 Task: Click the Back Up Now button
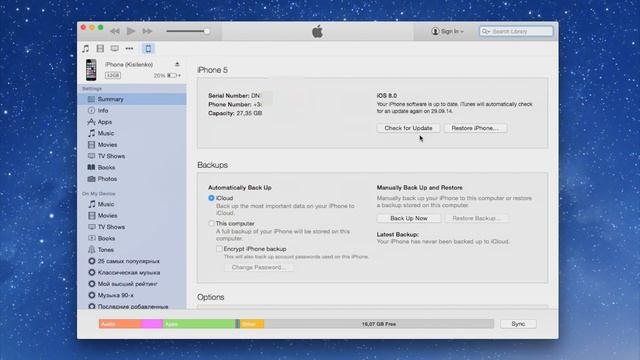(x=409, y=218)
